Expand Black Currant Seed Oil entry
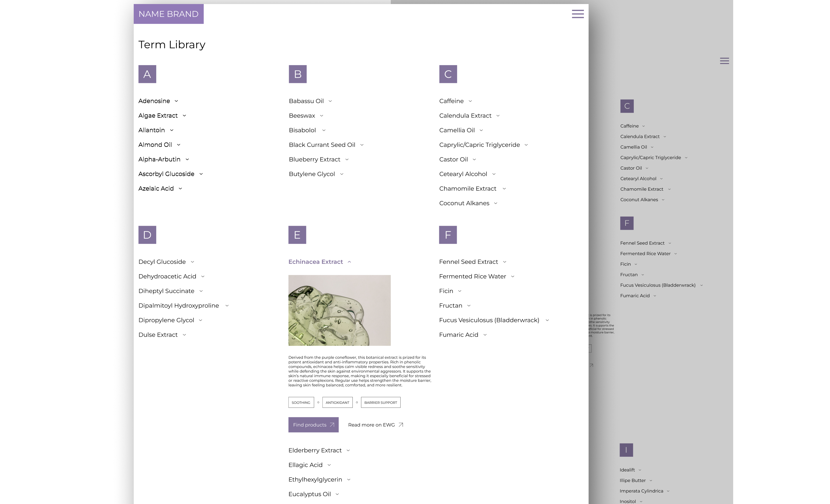 click(362, 145)
